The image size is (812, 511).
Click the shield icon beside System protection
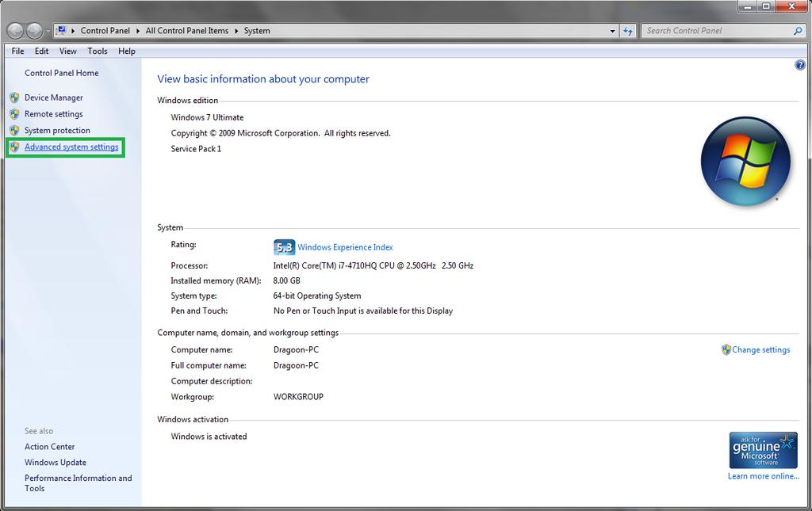pos(14,131)
